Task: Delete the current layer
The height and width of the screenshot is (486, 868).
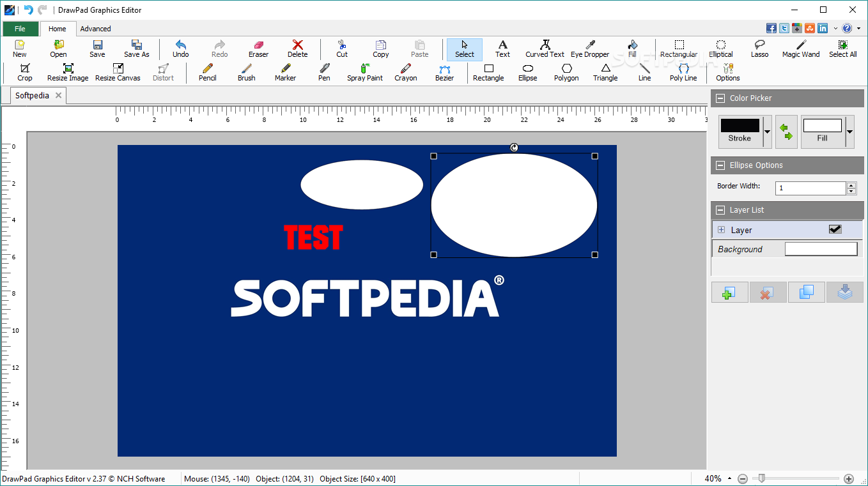Action: tap(768, 292)
